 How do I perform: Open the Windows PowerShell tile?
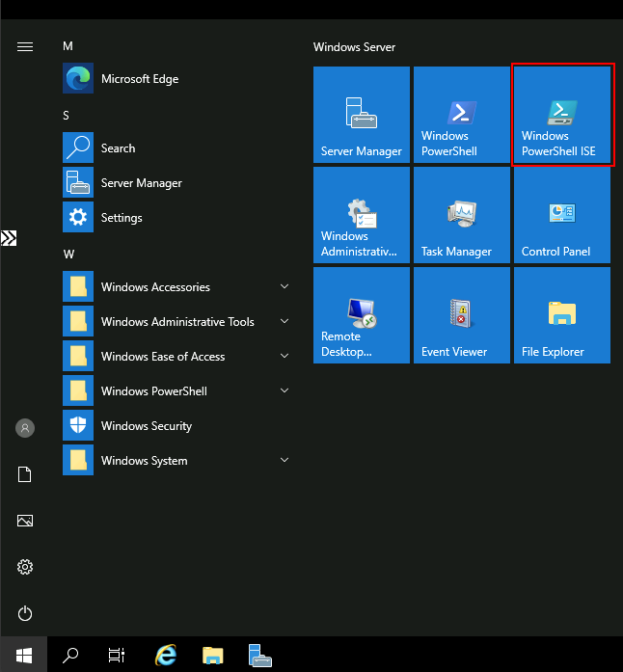pos(461,116)
